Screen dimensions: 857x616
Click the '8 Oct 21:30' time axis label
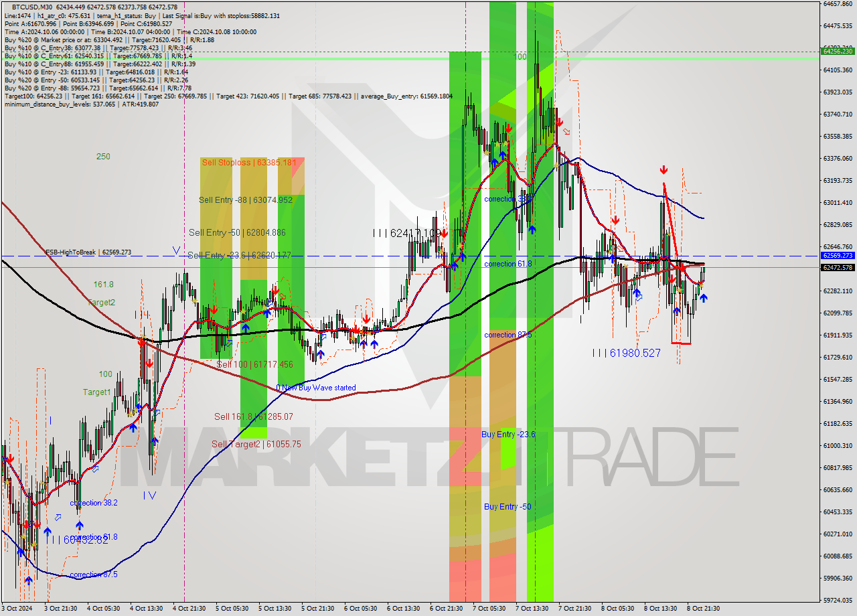[703, 609]
